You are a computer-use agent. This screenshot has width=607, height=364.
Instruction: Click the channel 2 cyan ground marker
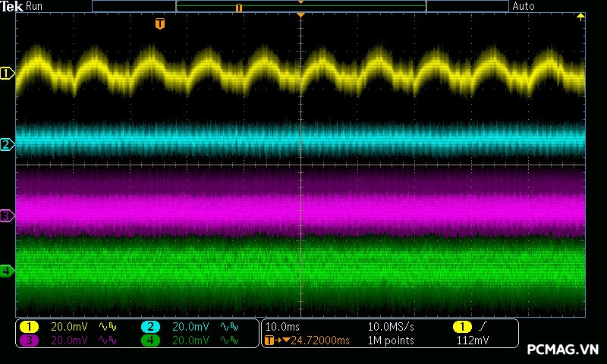[x=8, y=144]
